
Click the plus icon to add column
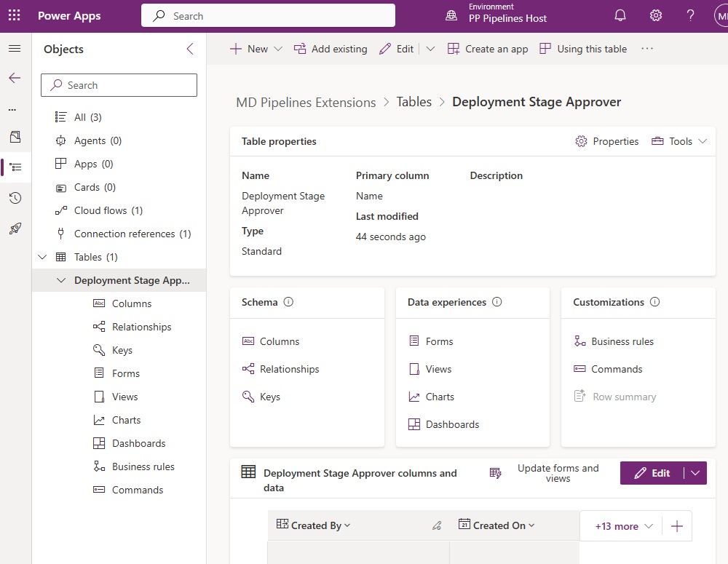[x=677, y=526]
